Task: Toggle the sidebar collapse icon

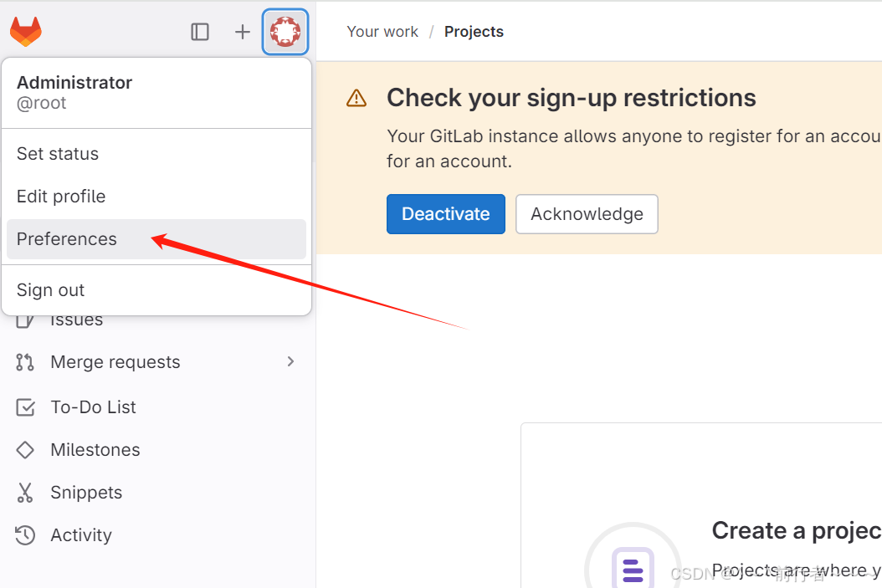Action: 200,32
